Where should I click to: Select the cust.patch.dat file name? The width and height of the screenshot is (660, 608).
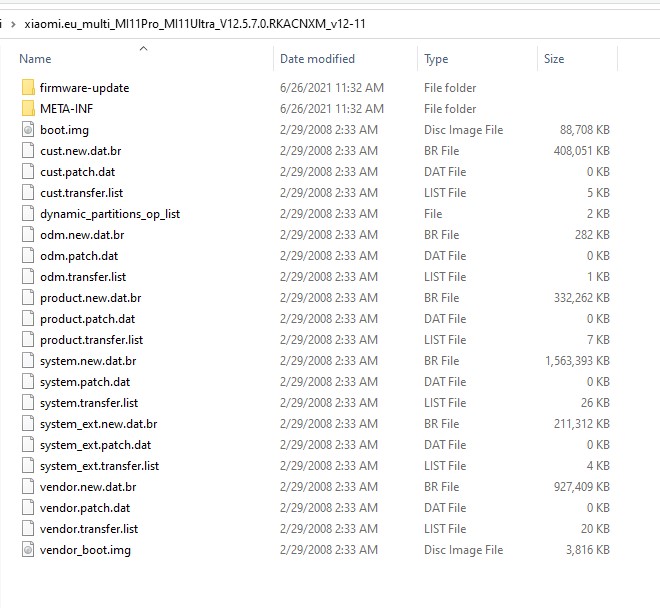pyautogui.click(x=77, y=172)
